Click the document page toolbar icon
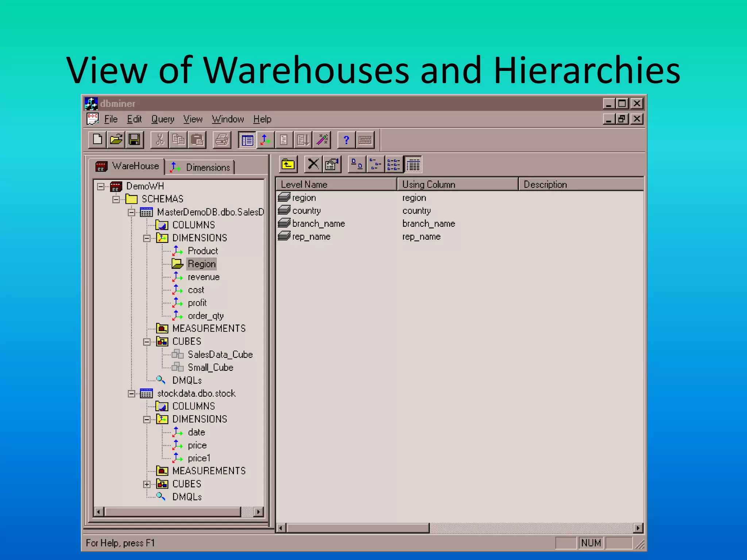This screenshot has height=560, width=747. tap(284, 140)
